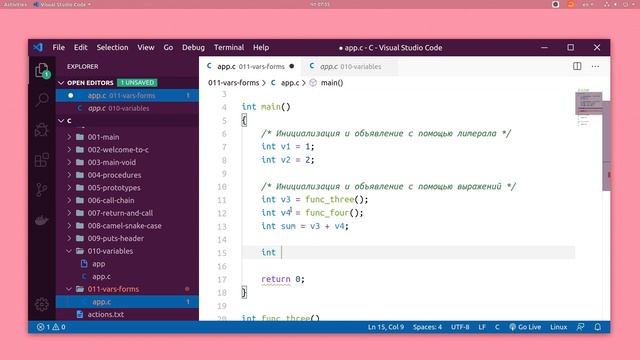Click the unsaved dot on app.c tab
This screenshot has width=640, height=360.
291,66
